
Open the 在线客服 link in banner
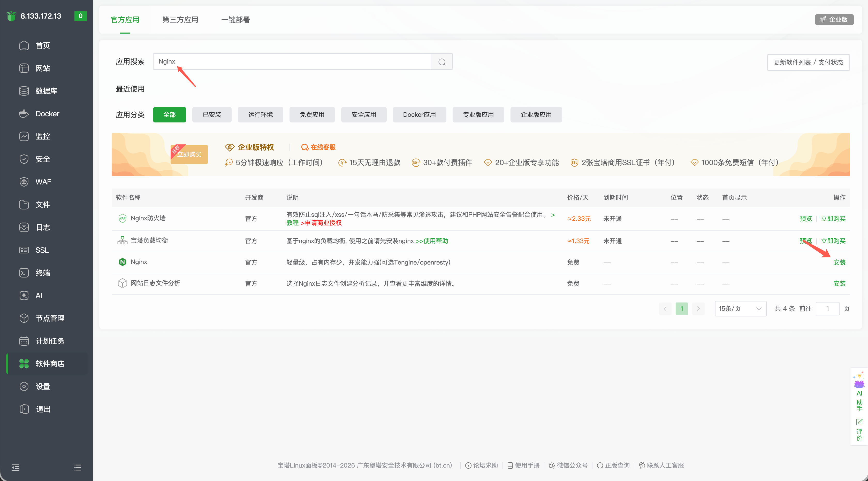coord(318,147)
